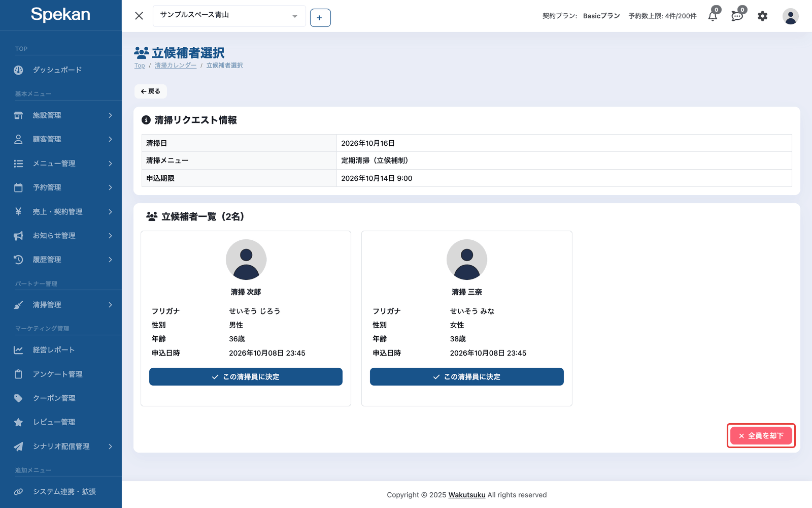Click the メニュー管理 list icon
This screenshot has height=508, width=812.
click(x=18, y=164)
